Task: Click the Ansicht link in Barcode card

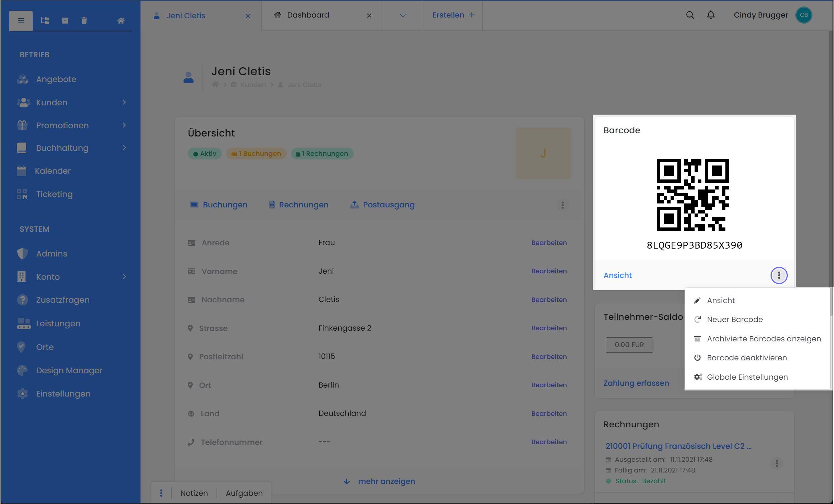Action: click(617, 275)
